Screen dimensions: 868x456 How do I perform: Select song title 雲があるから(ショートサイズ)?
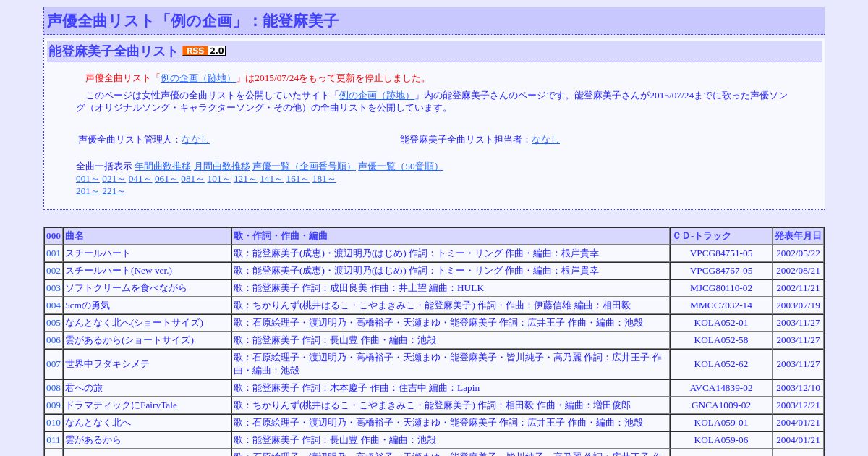pyautogui.click(x=129, y=340)
